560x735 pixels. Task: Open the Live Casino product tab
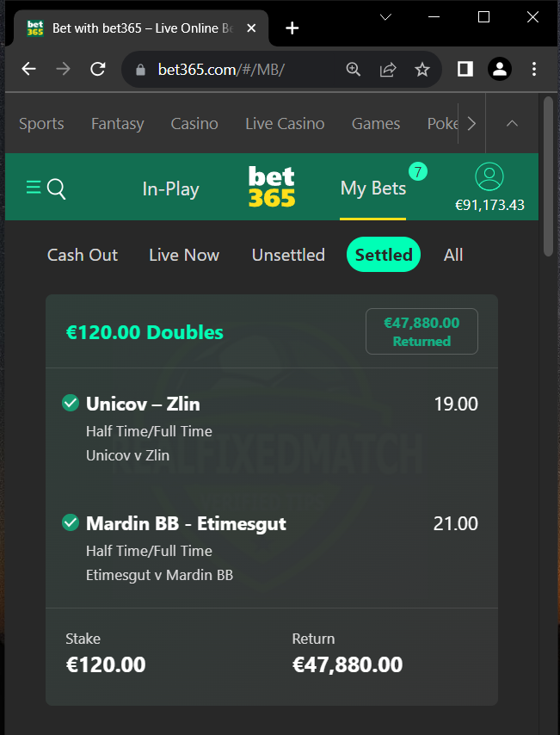tap(285, 124)
